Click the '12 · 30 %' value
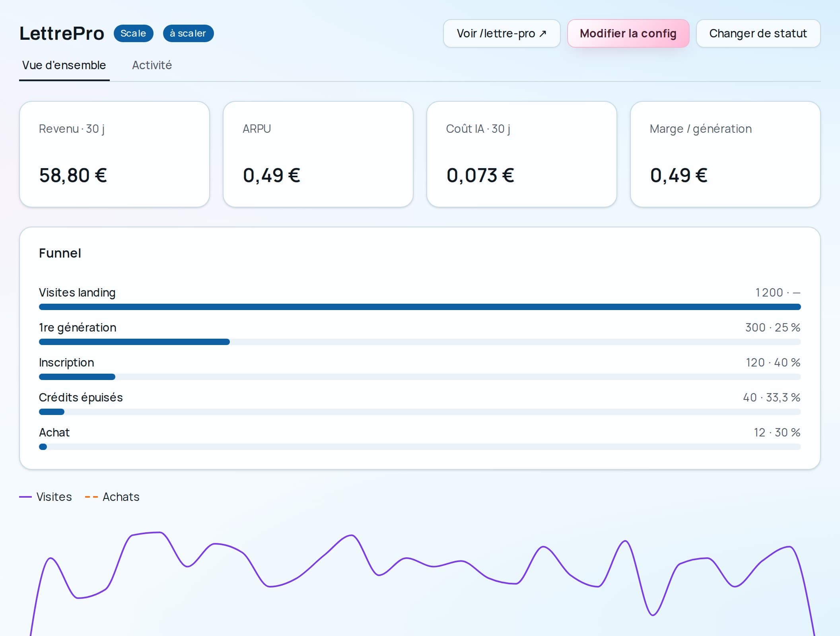This screenshot has width=840, height=636. [777, 432]
